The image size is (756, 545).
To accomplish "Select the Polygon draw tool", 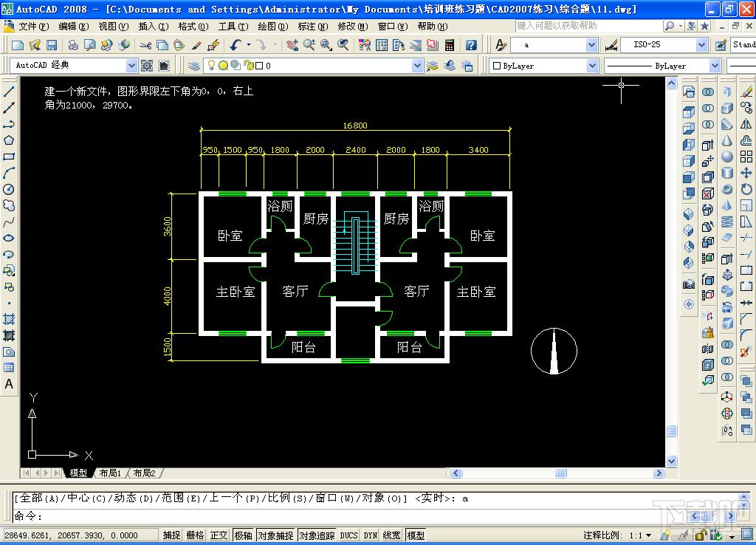I will tap(9, 140).
